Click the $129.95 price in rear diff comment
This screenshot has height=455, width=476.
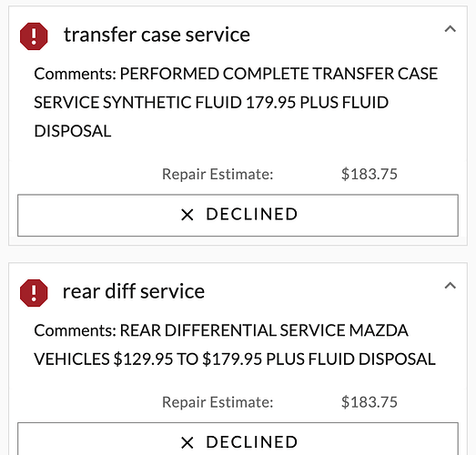[x=143, y=359]
